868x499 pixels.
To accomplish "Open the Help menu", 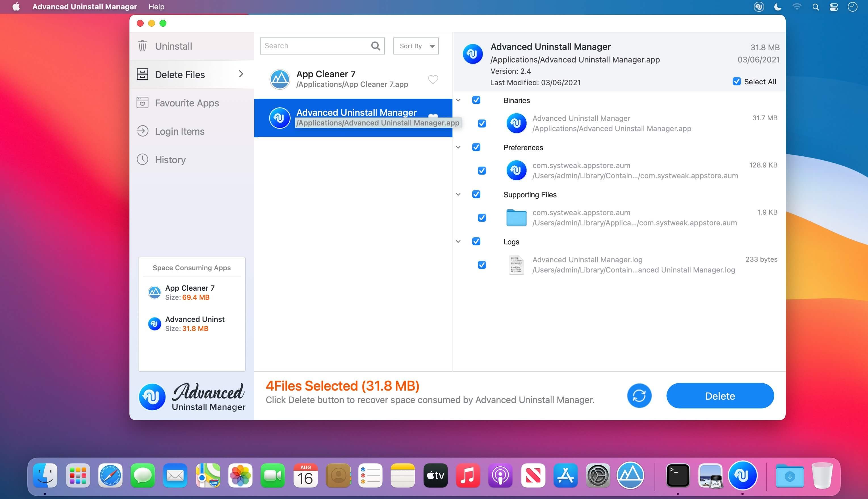I will [156, 7].
